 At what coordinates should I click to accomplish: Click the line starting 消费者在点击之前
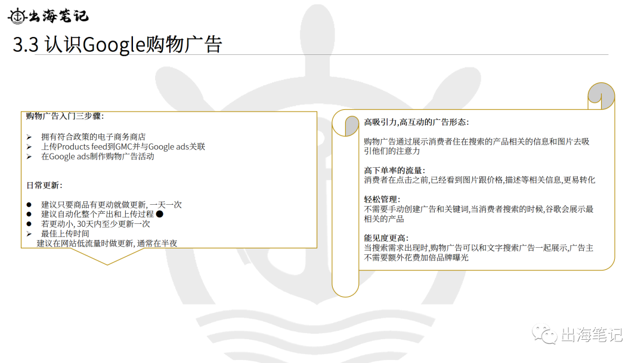pyautogui.click(x=479, y=180)
